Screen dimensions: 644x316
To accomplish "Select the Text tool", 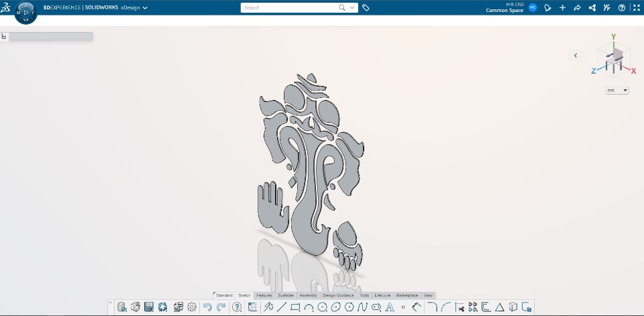I will (389, 307).
